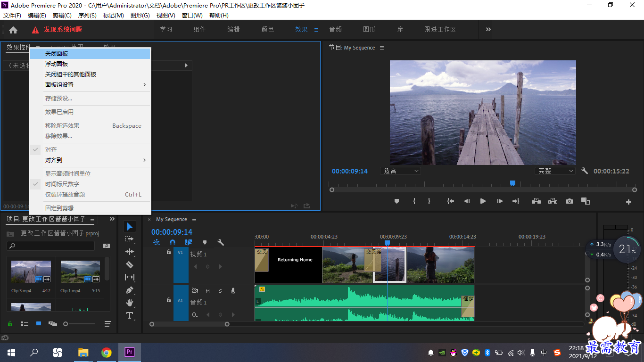Click Mark In button
The height and width of the screenshot is (362, 644).
pyautogui.click(x=414, y=201)
